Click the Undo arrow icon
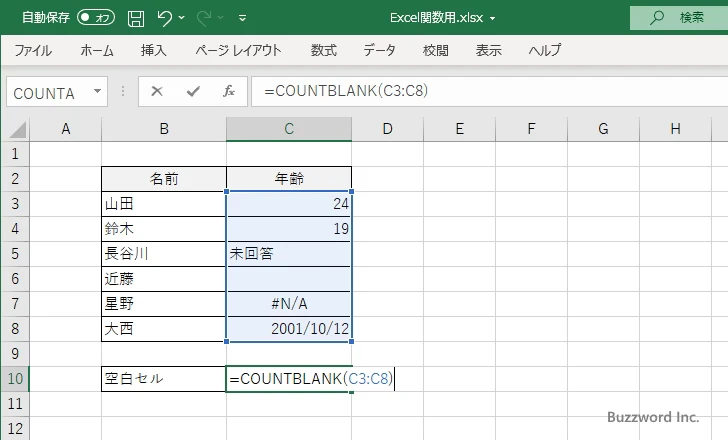Screen dimensions: 728x440 click(164, 18)
